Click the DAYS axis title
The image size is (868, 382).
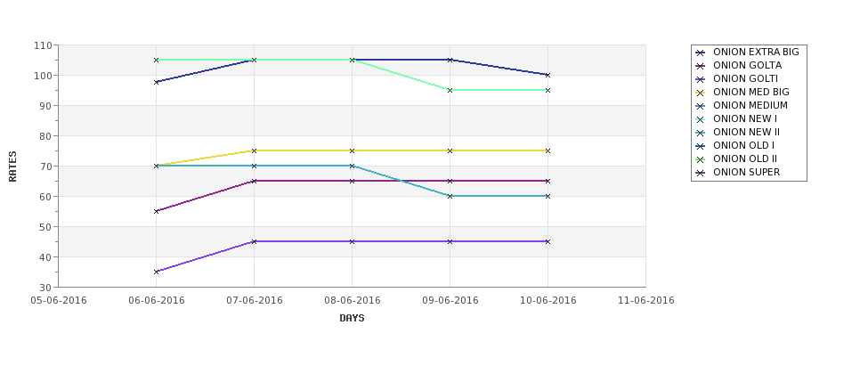(352, 319)
